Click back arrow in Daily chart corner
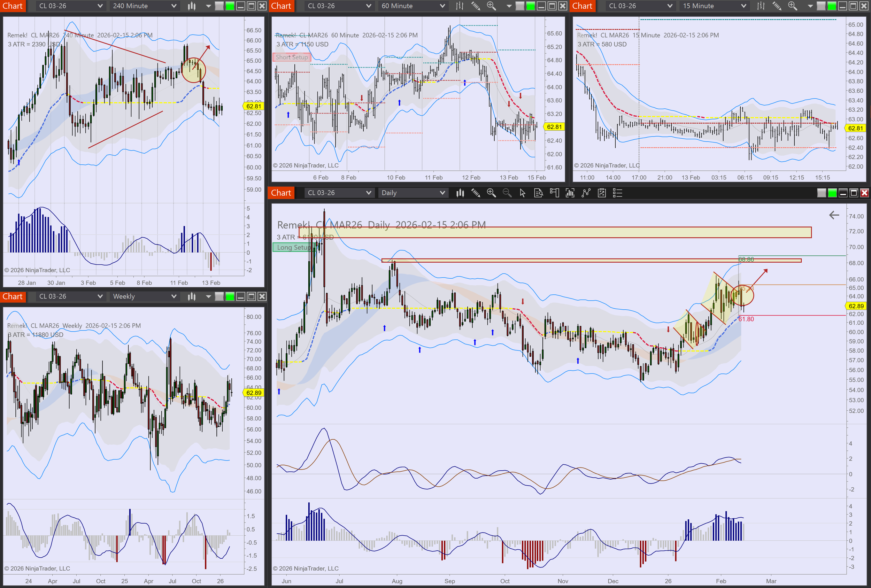Image resolution: width=871 pixels, height=588 pixels. point(834,215)
